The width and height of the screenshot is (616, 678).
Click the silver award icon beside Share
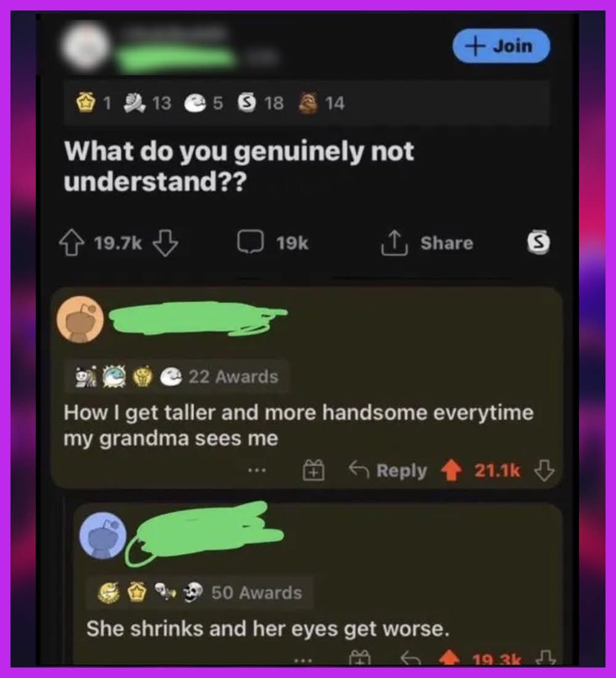click(x=538, y=242)
